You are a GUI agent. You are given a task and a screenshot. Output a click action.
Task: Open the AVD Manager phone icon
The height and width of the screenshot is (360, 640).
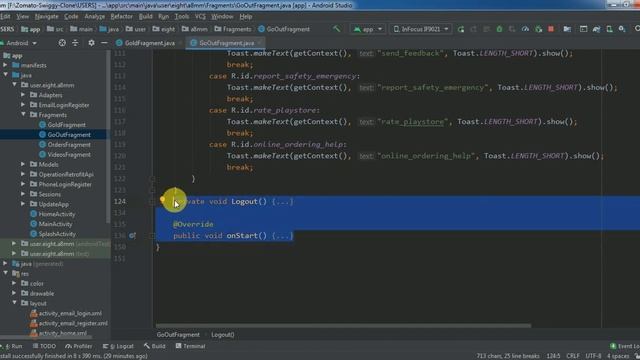click(609, 29)
